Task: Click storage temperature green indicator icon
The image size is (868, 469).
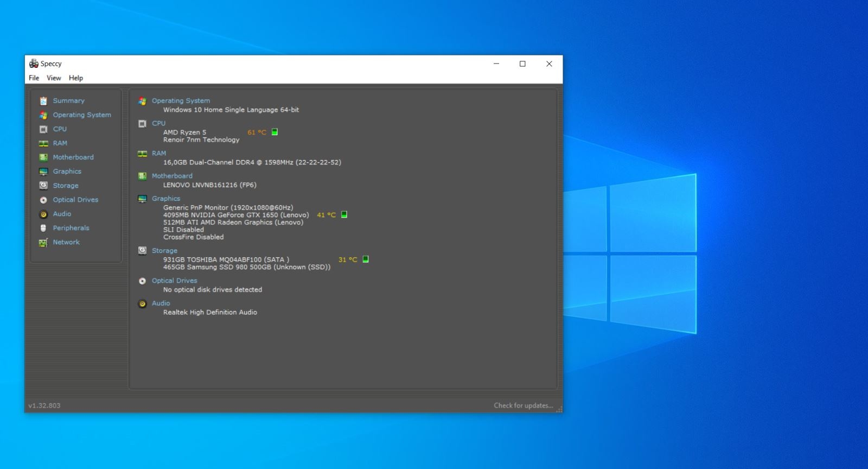Action: point(366,259)
